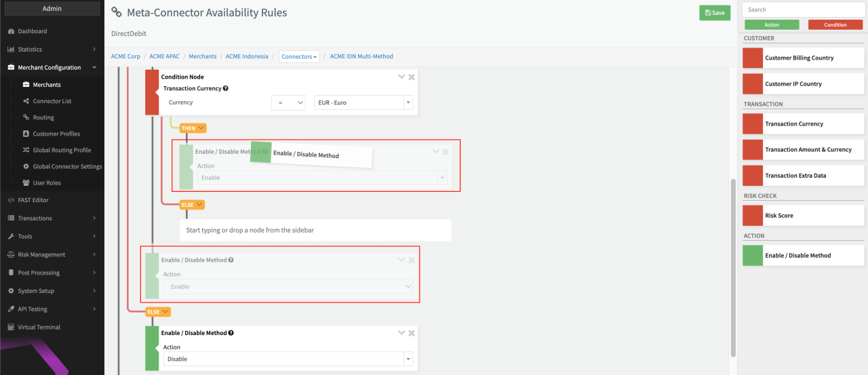Delete the bottom Enable / Disable Method node
The image size is (868, 375).
point(412,334)
